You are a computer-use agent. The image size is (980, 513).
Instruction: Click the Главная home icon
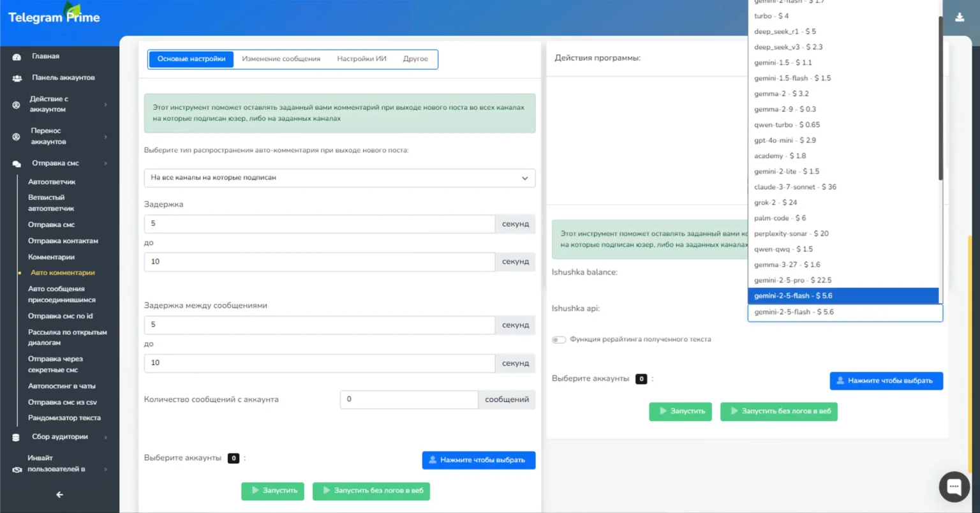click(x=15, y=56)
